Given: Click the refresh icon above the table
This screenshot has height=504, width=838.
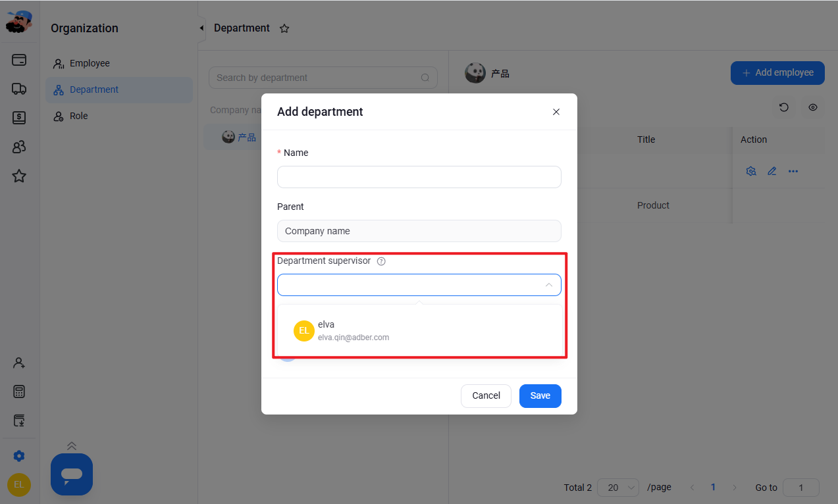Looking at the screenshot, I should [784, 107].
